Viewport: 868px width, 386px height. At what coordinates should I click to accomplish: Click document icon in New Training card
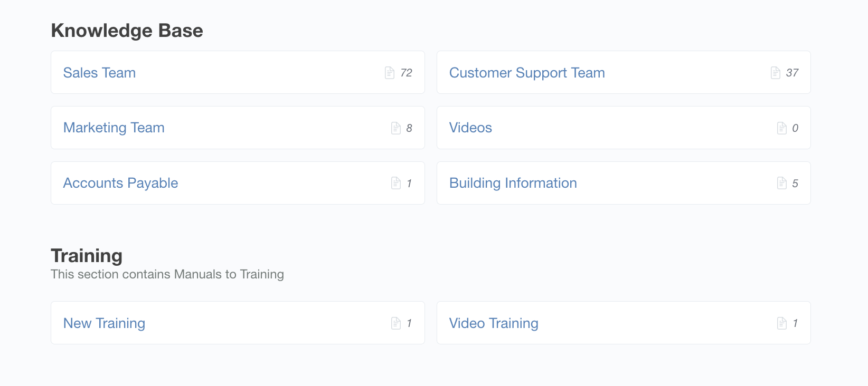(396, 323)
